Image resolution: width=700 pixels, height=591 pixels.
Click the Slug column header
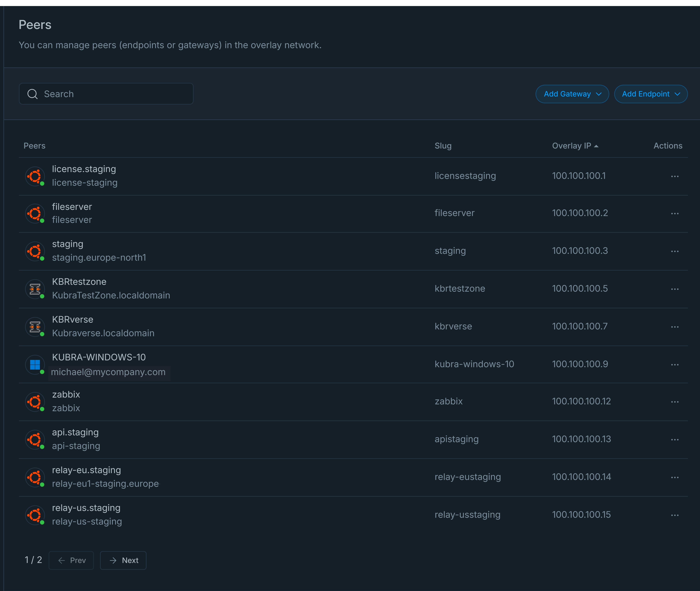[443, 146]
